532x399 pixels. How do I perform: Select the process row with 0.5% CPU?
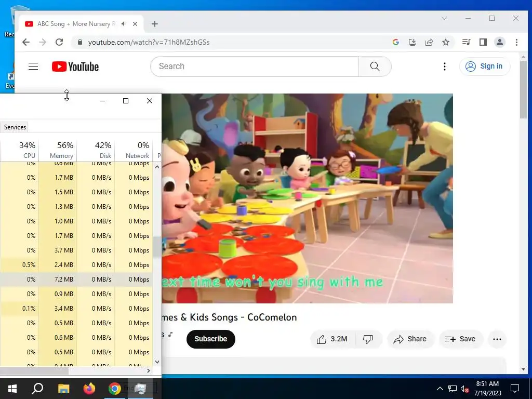[76, 264]
